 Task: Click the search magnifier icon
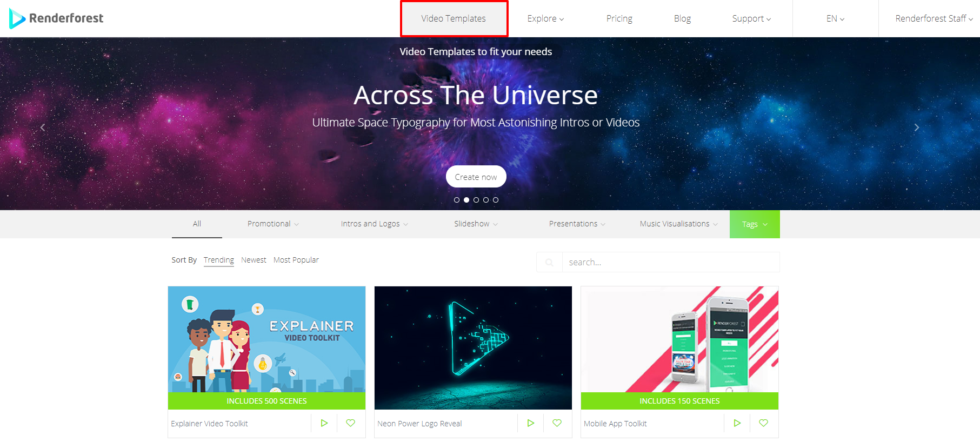(549, 262)
